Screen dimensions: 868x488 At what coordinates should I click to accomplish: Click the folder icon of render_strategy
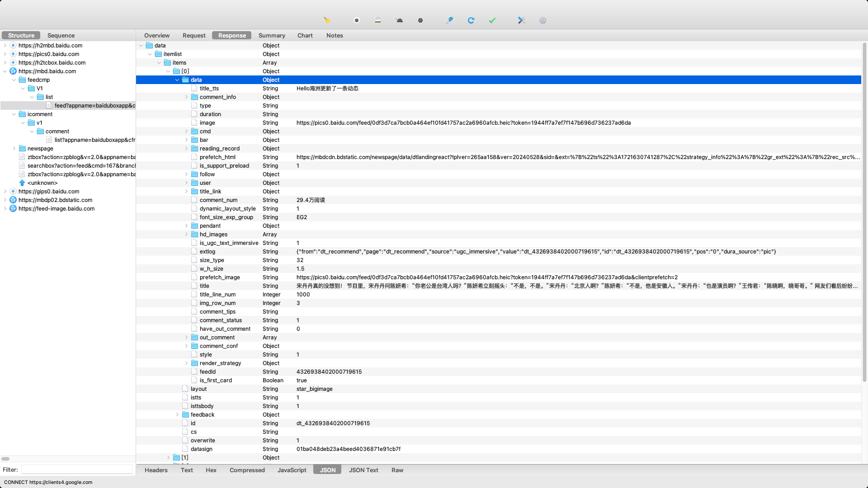click(x=194, y=363)
